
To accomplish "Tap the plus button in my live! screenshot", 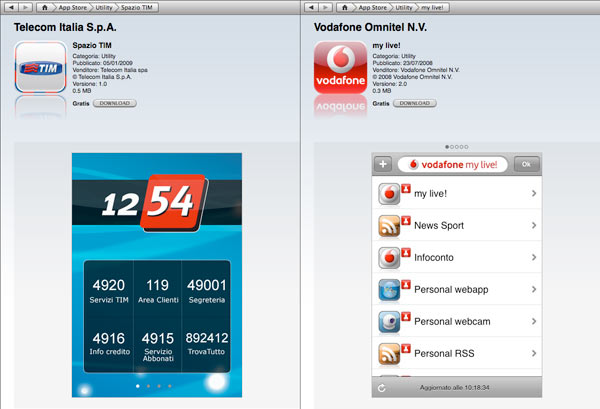I will coord(383,164).
